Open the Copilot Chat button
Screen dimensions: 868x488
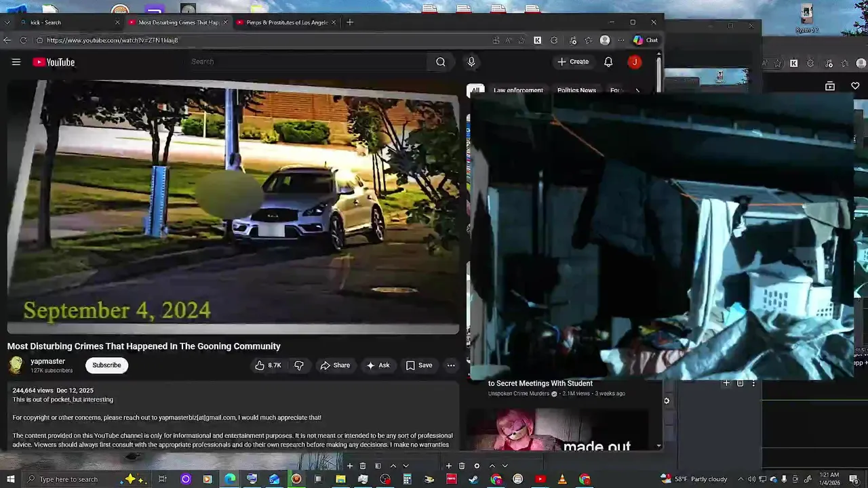click(646, 40)
